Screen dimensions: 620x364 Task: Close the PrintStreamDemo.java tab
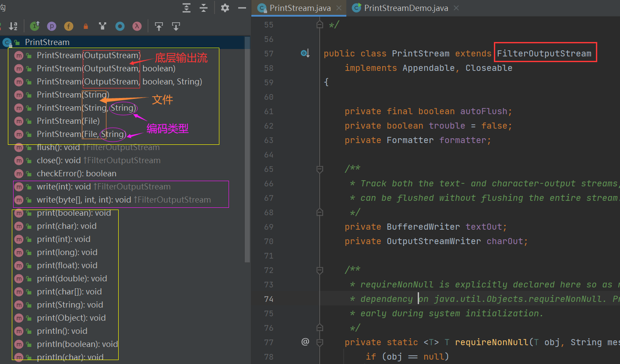click(456, 8)
